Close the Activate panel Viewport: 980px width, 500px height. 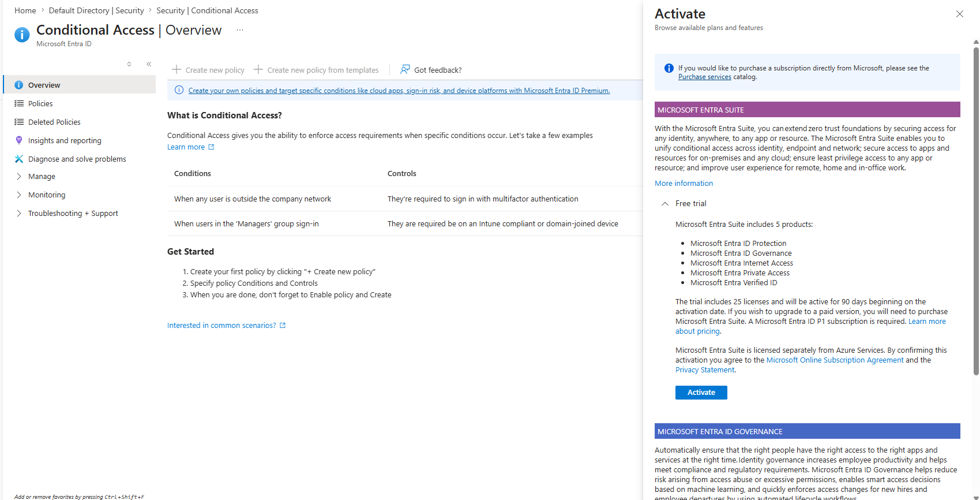[x=960, y=14]
